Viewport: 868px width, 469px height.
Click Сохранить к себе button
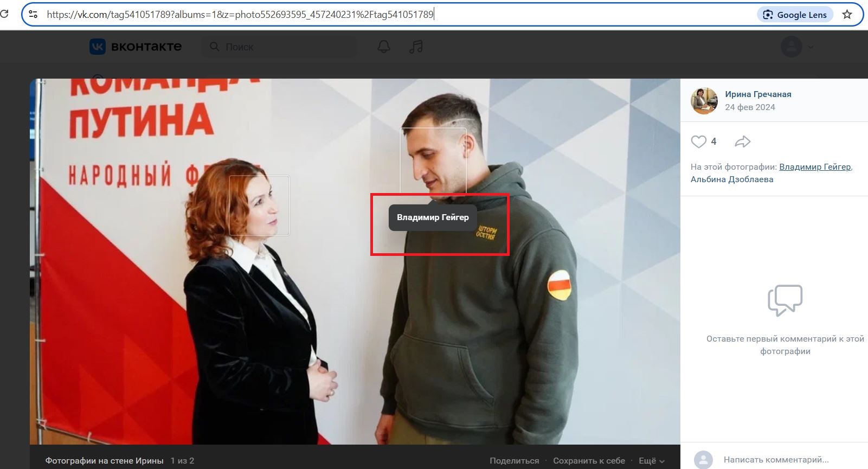(x=589, y=461)
